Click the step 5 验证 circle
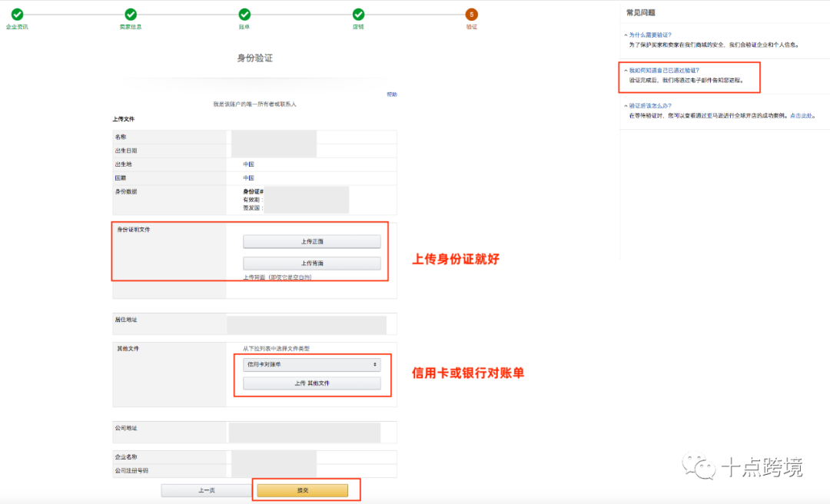Image resolution: width=830 pixels, height=504 pixels. pyautogui.click(x=472, y=15)
